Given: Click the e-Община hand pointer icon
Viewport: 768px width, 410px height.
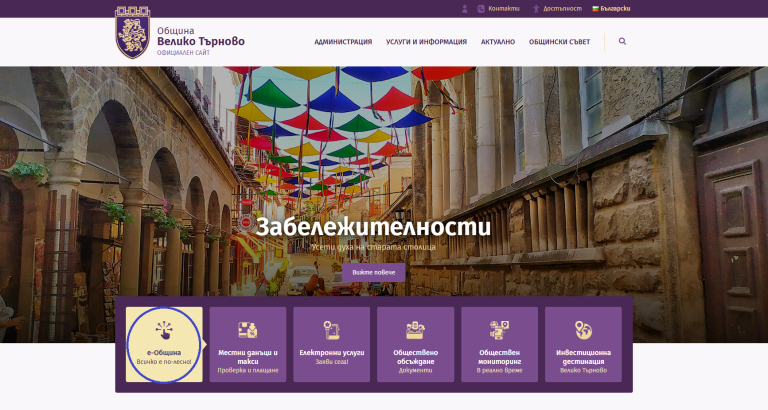Looking at the screenshot, I should (164, 330).
